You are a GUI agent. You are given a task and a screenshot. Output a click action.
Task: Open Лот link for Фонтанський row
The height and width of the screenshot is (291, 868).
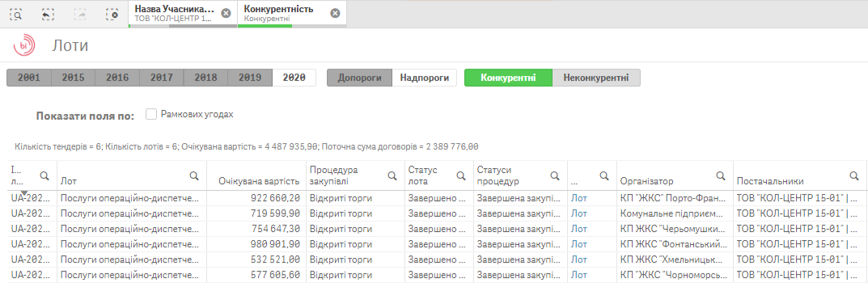(x=579, y=244)
